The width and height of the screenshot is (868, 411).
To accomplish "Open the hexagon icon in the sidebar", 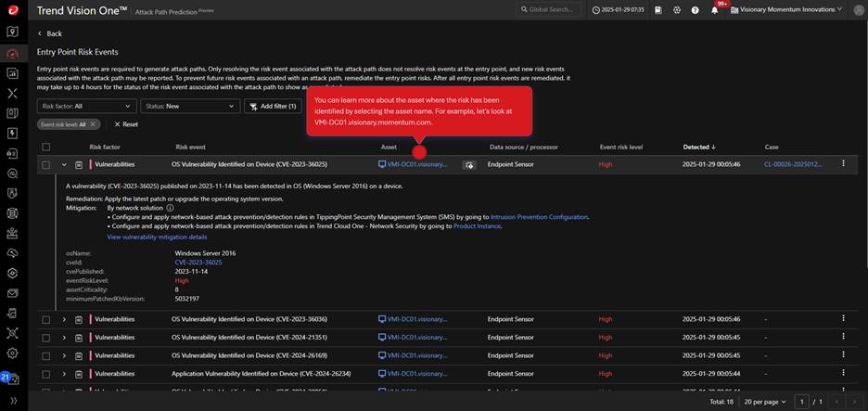I will (13, 273).
